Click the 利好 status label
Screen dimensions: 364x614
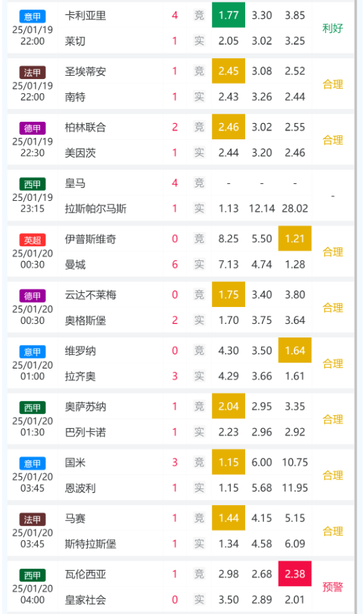click(332, 28)
